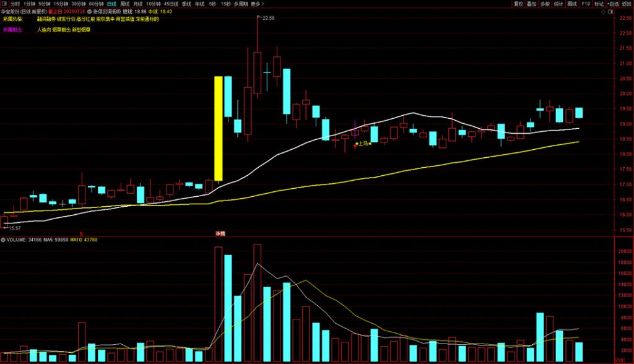Open the 多周期 multi-period option
This screenshot has width=634, height=364.
[x=240, y=4]
